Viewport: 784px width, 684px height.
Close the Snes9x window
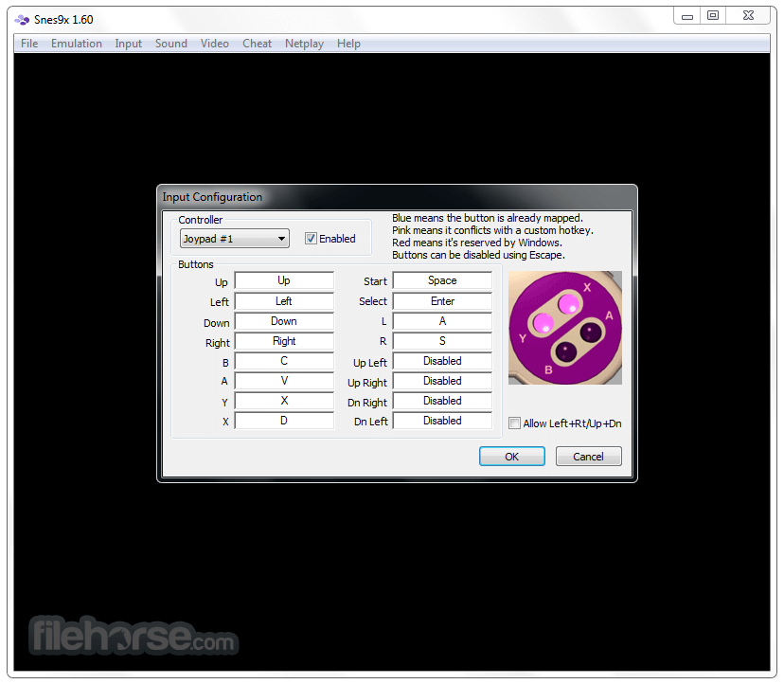coord(748,16)
